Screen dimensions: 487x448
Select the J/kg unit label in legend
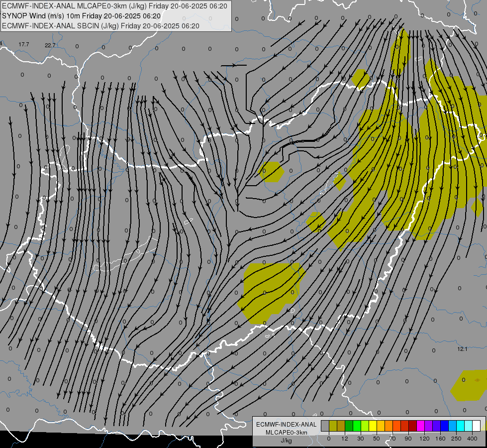pyautogui.click(x=286, y=441)
